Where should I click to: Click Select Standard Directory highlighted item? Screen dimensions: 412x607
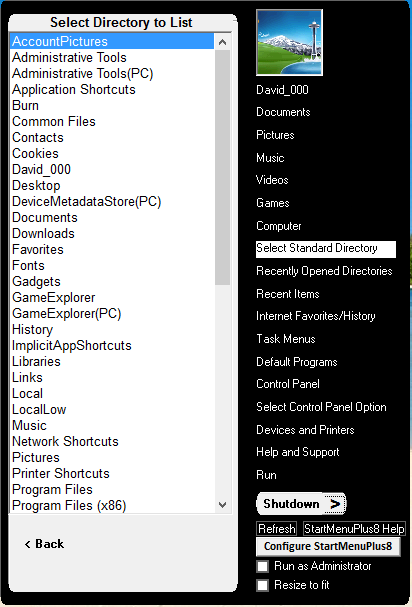click(326, 249)
